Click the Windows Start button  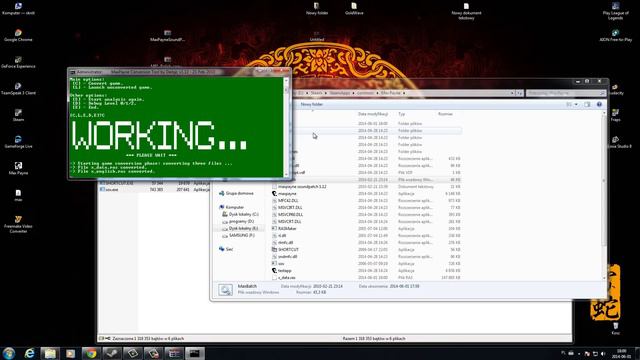point(9,353)
